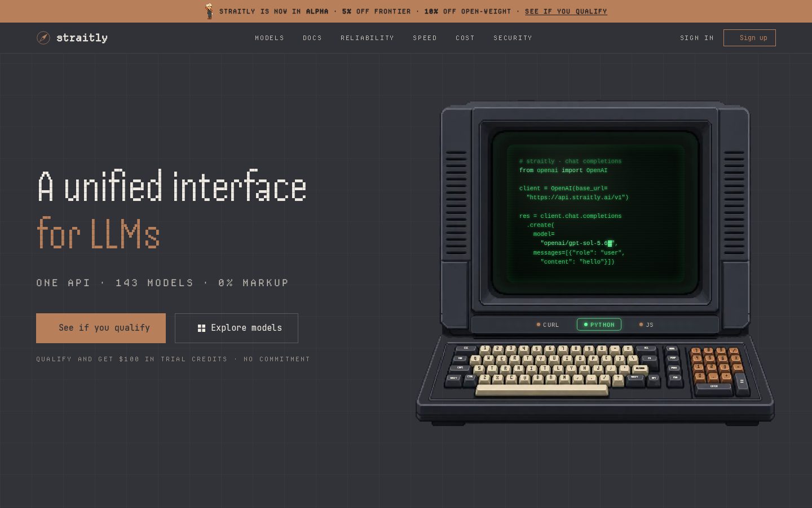This screenshot has width=812, height=508.
Task: Follow the banner's See if you qualify link
Action: (566, 11)
